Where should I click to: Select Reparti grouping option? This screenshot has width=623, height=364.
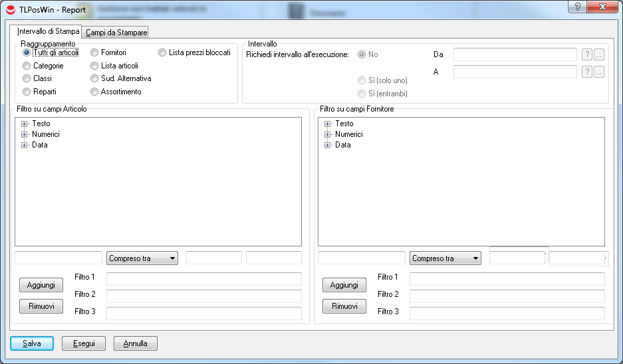[27, 92]
